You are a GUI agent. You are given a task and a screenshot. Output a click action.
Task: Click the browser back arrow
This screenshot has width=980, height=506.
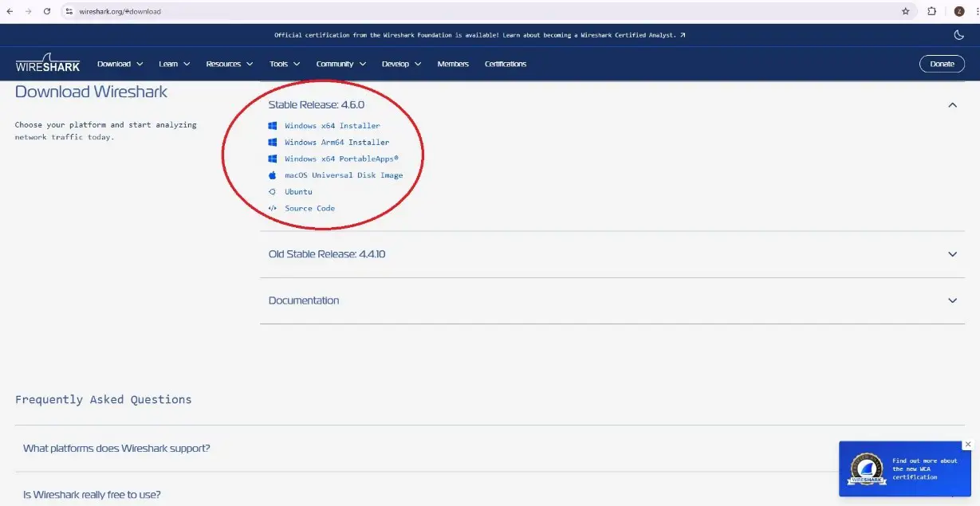(10, 11)
